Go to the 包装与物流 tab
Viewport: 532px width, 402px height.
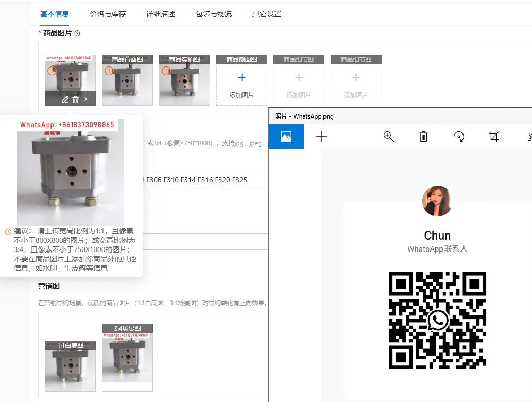pyautogui.click(x=214, y=14)
